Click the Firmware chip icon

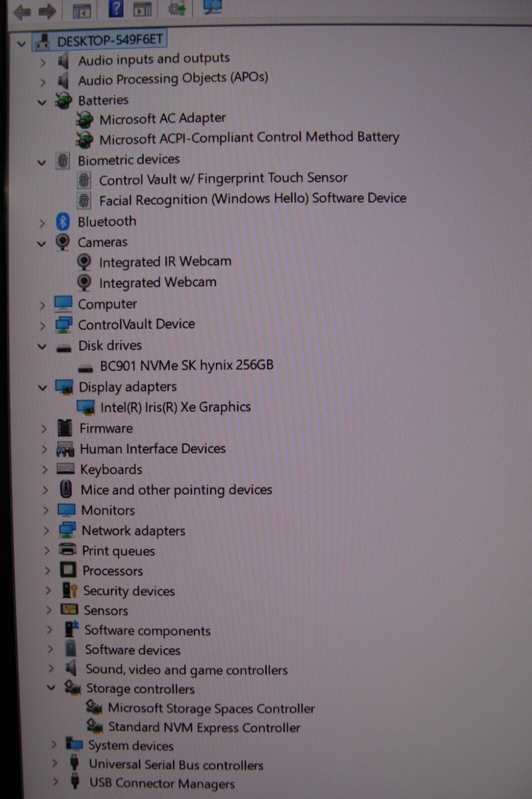click(65, 428)
